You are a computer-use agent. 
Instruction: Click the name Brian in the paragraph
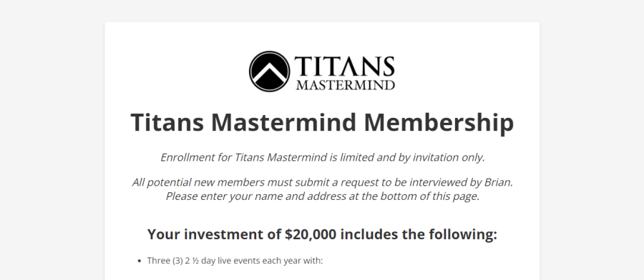499,182
